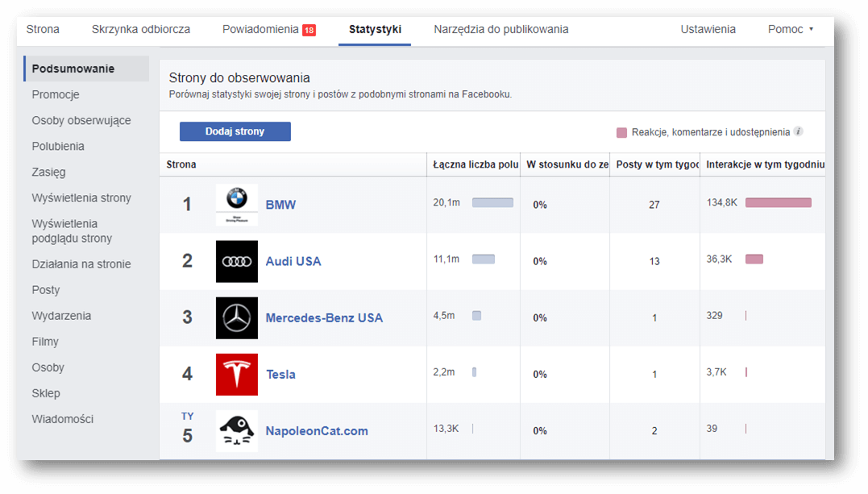
Task: Open the Audi USA page link
Action: 293,261
